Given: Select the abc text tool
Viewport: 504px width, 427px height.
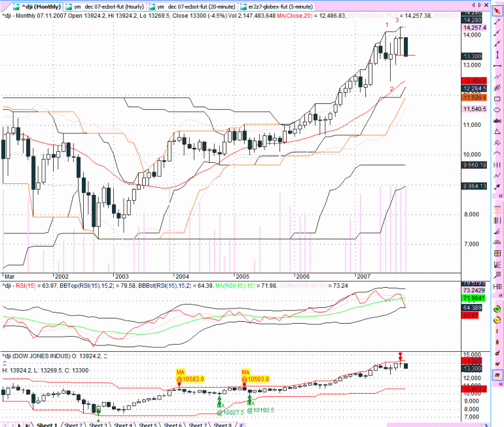Looking at the screenshot, I should (x=497, y=121).
